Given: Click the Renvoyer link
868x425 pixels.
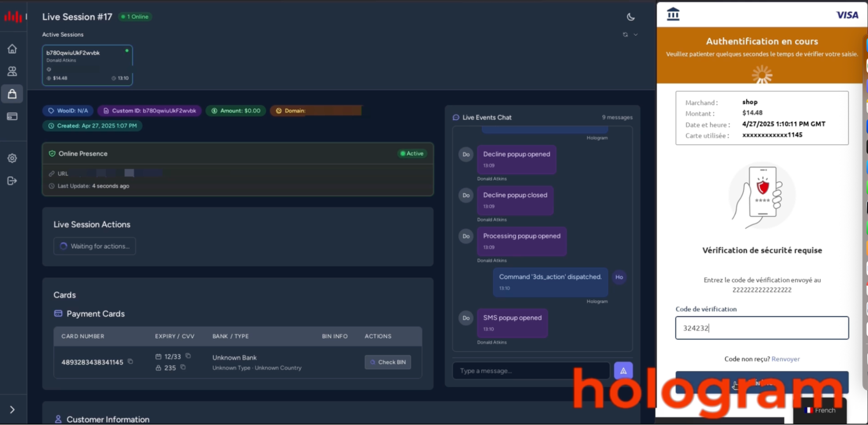Looking at the screenshot, I should [x=785, y=359].
